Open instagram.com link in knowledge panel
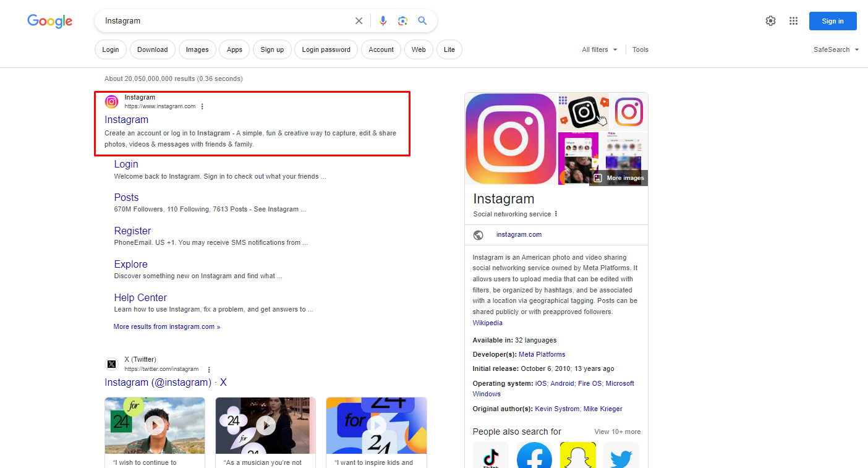 pyautogui.click(x=519, y=235)
